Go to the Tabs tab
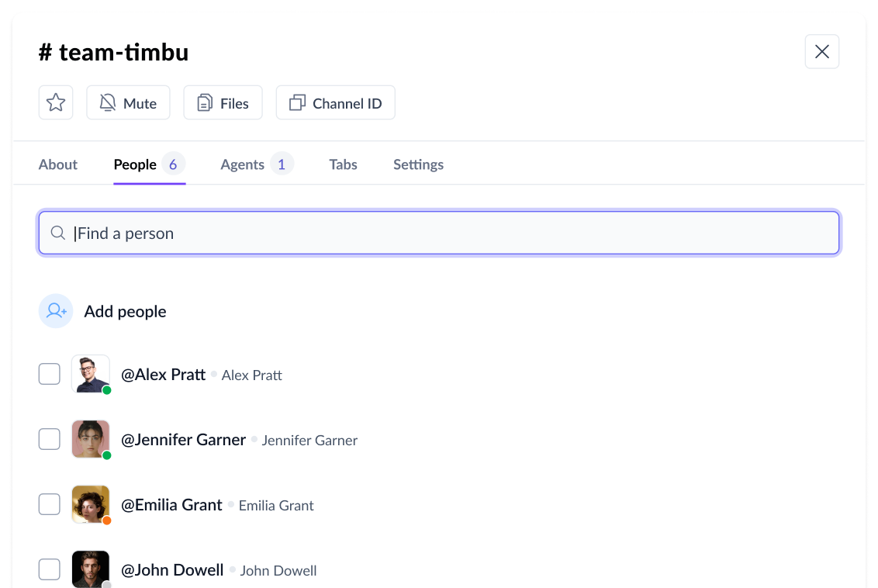The image size is (878, 588). [x=343, y=164]
